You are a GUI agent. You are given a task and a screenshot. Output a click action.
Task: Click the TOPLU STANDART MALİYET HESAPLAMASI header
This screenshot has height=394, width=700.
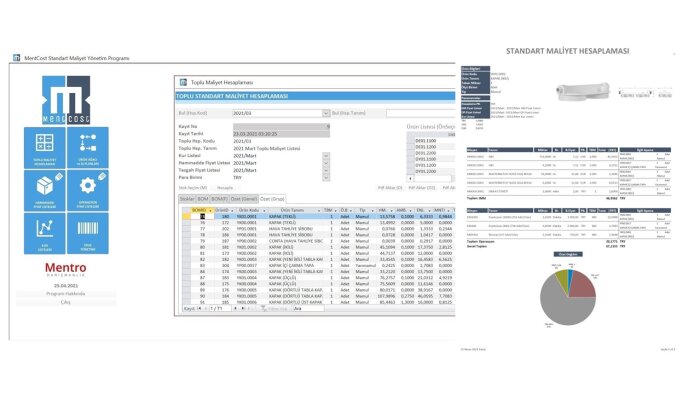(x=232, y=96)
